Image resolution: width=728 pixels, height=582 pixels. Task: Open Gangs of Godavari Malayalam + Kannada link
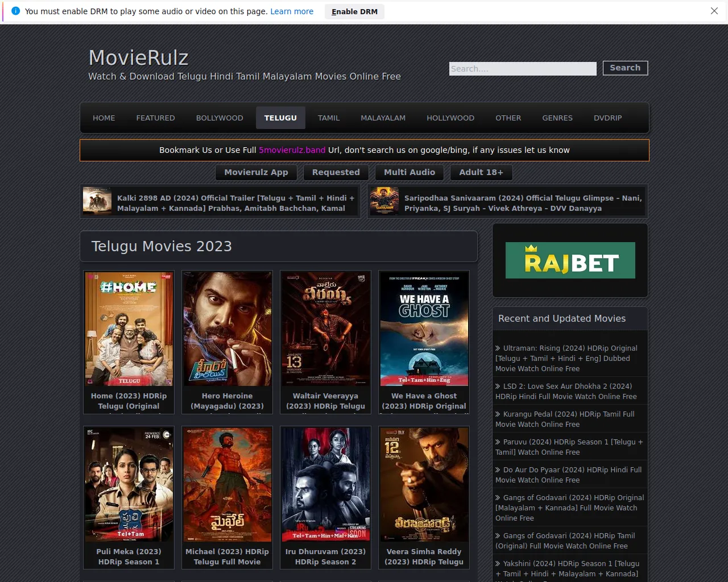[x=570, y=508]
